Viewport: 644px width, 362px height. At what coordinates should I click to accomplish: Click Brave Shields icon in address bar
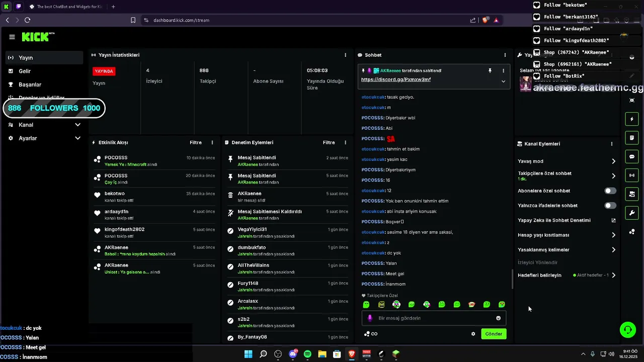pos(485,20)
